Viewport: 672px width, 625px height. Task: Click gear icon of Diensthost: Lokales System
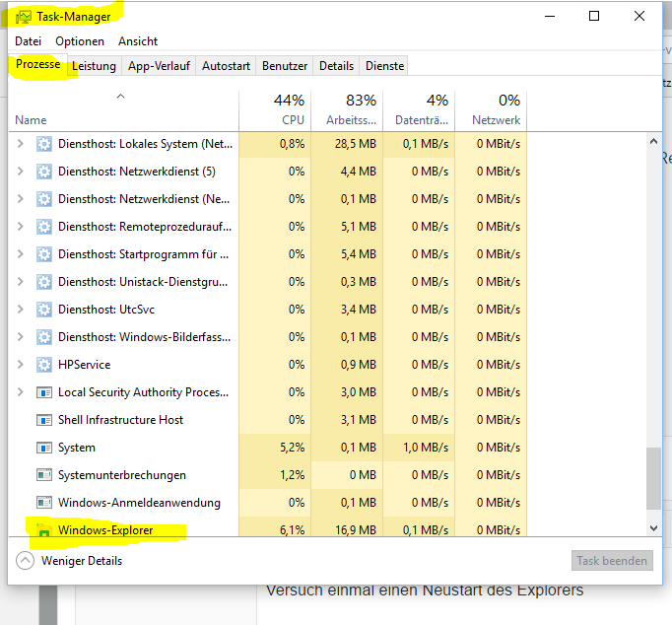44,144
